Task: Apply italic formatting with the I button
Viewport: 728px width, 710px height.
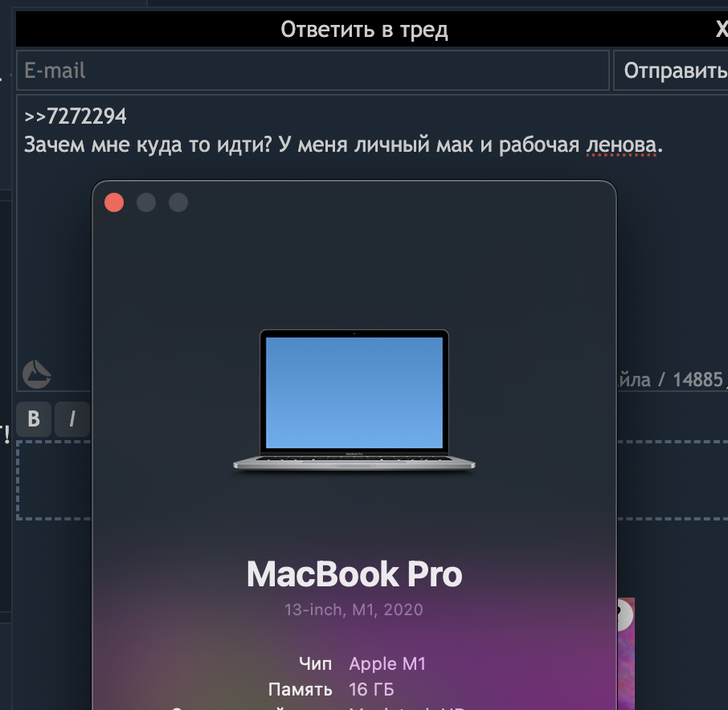Action: coord(72,419)
